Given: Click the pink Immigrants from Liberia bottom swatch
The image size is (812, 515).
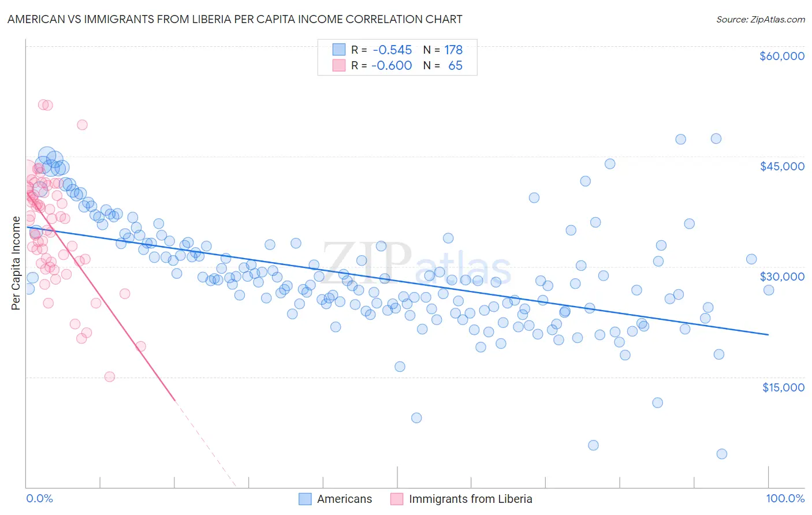Looking at the screenshot, I should pos(397,499).
